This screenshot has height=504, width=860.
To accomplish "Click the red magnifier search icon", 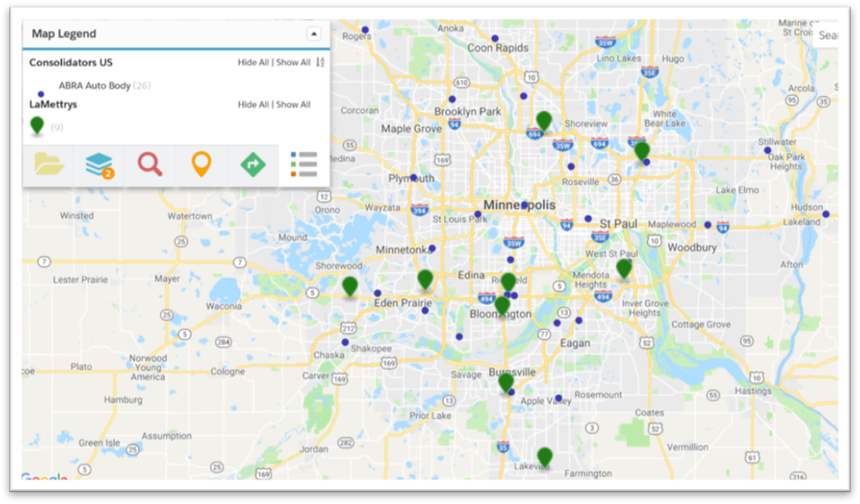I will click(149, 164).
